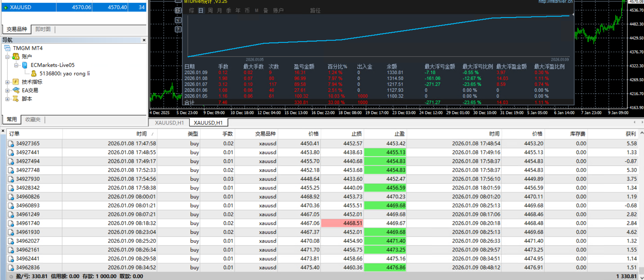This screenshot has width=644, height=280.
Task: Click order 34927365 document icon
Action: (11, 144)
